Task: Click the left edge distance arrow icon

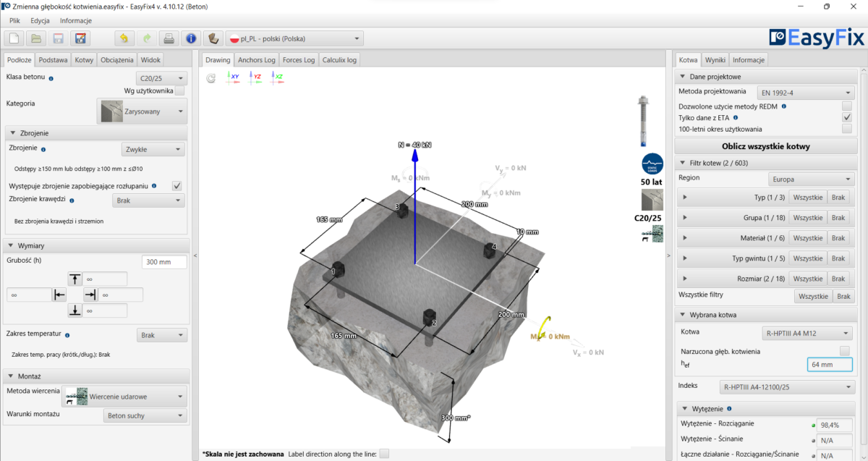Action: pyautogui.click(x=59, y=295)
